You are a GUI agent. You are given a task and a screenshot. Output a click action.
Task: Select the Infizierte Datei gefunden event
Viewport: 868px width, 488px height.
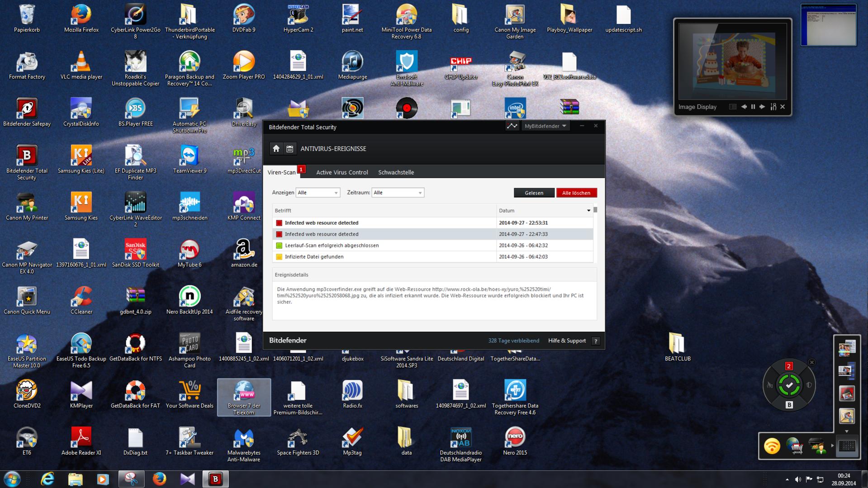click(433, 257)
